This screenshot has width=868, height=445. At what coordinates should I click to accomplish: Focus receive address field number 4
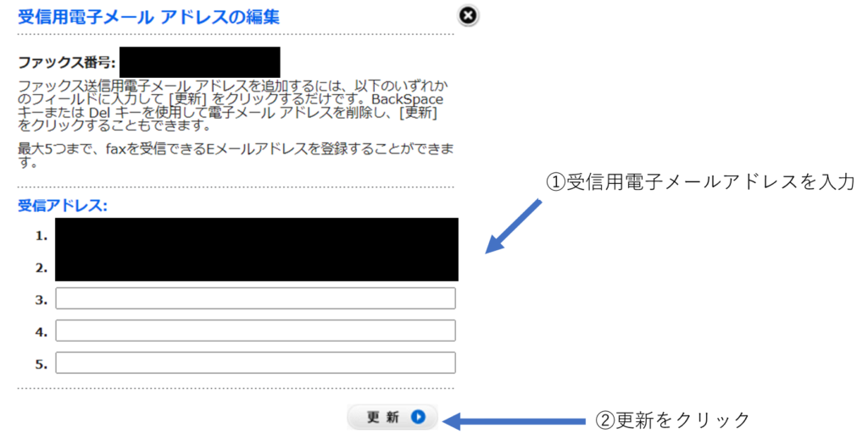click(x=255, y=331)
